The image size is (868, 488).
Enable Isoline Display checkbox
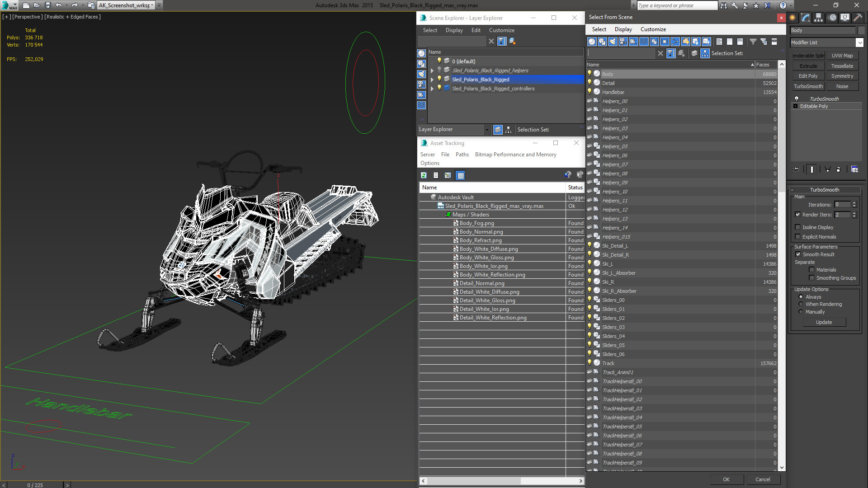[x=797, y=227]
